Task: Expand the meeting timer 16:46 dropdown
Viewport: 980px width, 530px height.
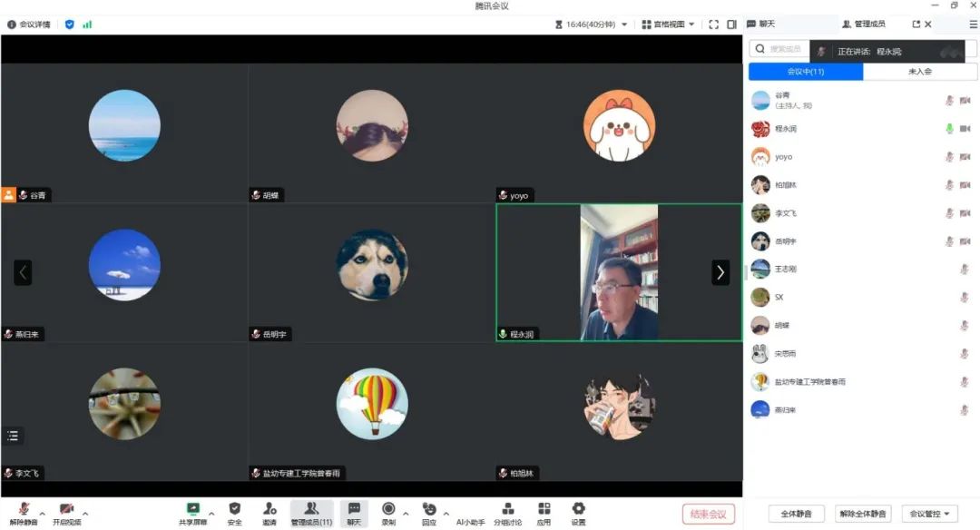Action: (x=623, y=25)
